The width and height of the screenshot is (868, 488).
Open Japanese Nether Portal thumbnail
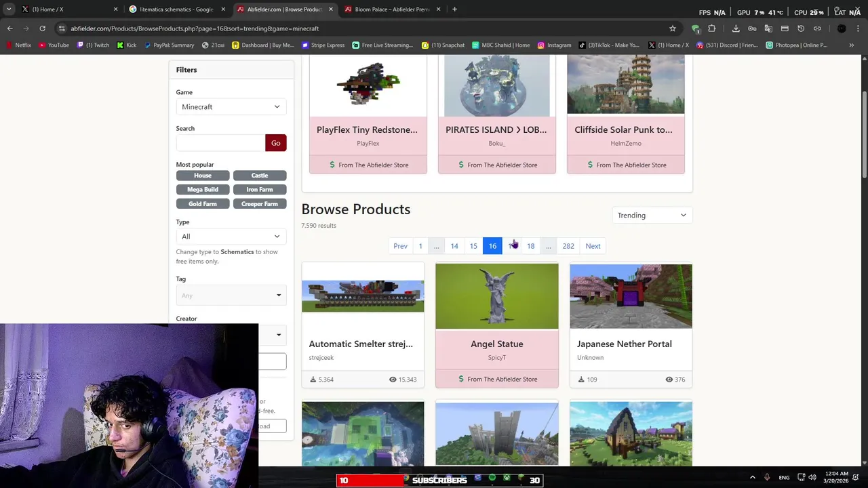pos(631,296)
